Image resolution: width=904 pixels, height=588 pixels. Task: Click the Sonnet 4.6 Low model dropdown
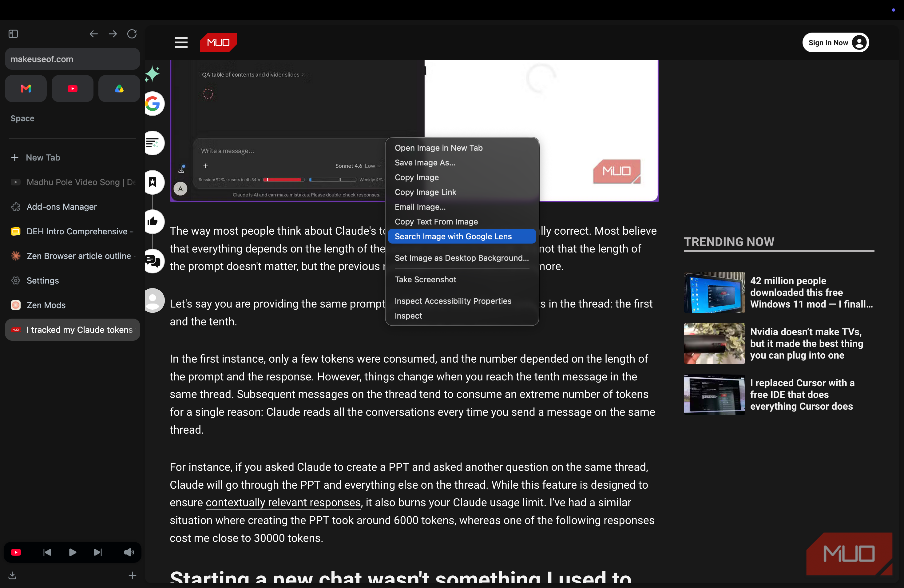click(358, 166)
